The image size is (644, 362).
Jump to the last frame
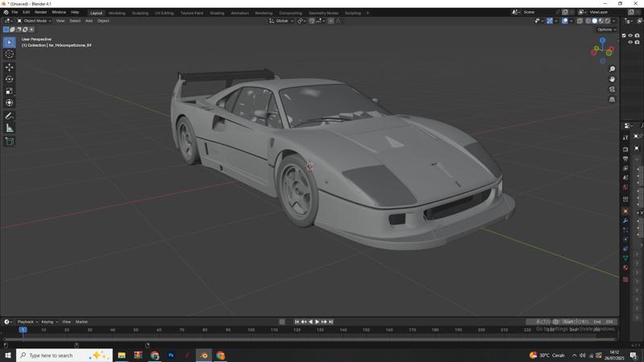[331, 322]
